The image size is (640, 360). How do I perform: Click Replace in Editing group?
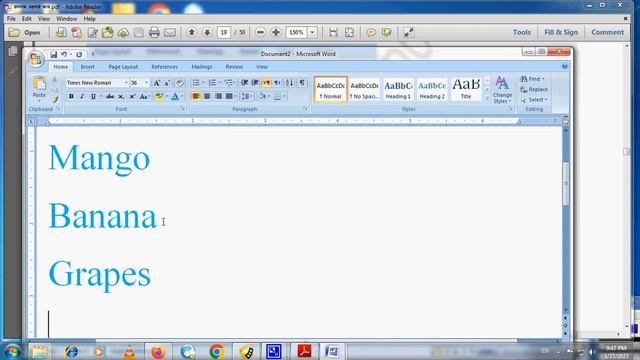(534, 89)
